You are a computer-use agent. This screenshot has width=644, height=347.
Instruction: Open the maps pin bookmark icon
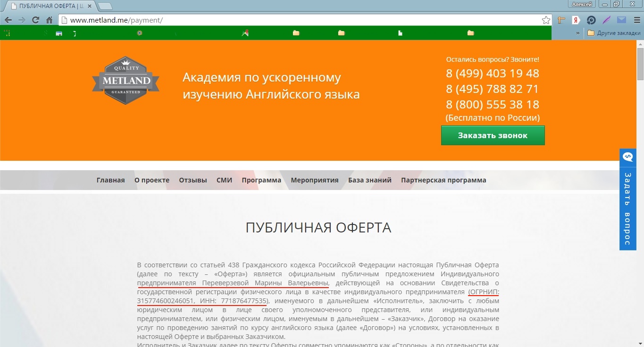pyautogui.click(x=245, y=33)
